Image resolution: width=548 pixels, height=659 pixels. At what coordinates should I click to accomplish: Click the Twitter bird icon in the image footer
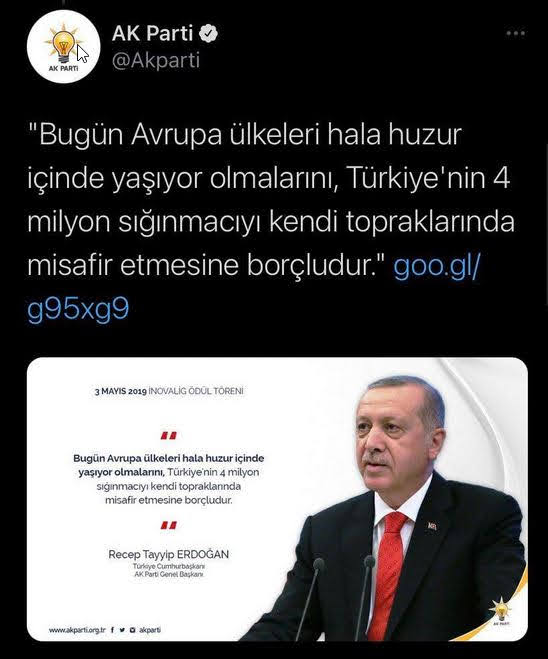(x=122, y=630)
